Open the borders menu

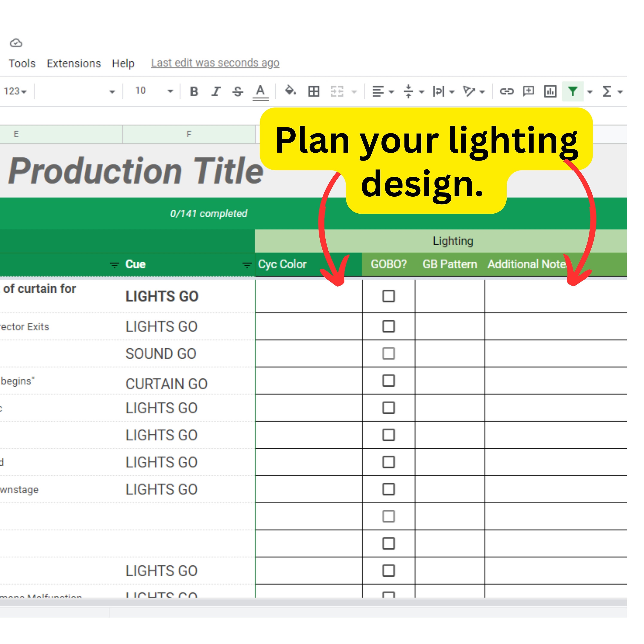coord(313,91)
